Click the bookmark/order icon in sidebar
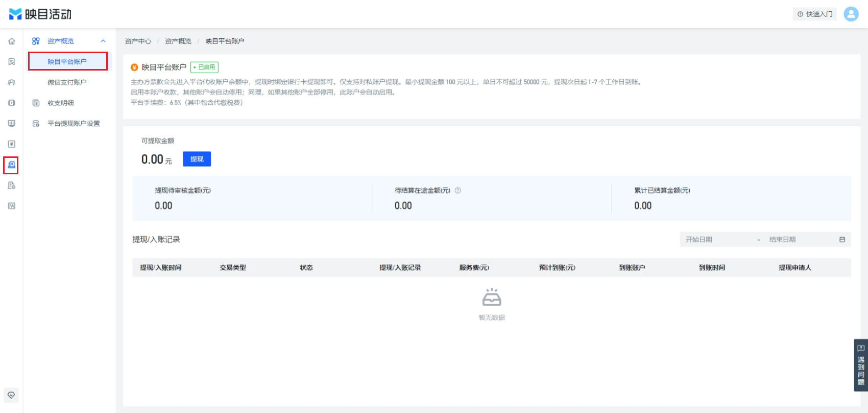Screen dimensions: 868x413 [x=11, y=62]
